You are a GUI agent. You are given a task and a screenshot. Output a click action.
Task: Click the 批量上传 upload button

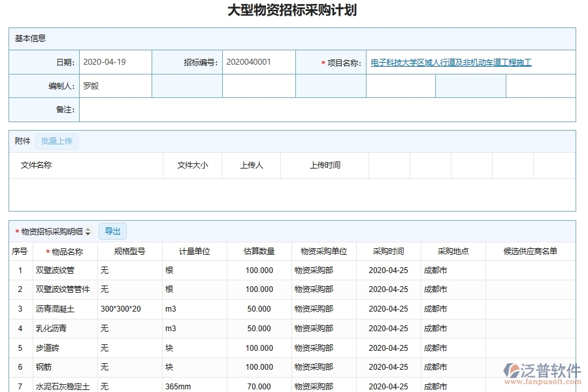point(57,141)
